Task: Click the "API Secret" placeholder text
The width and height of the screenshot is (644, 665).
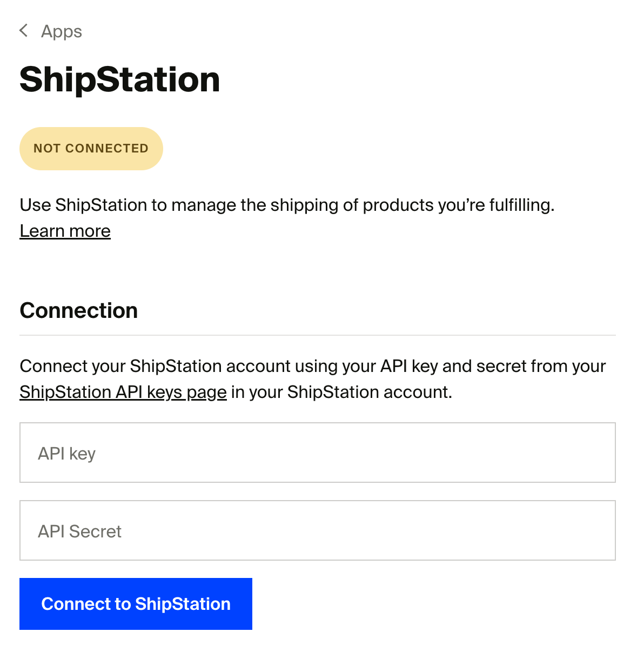Action: tap(80, 531)
